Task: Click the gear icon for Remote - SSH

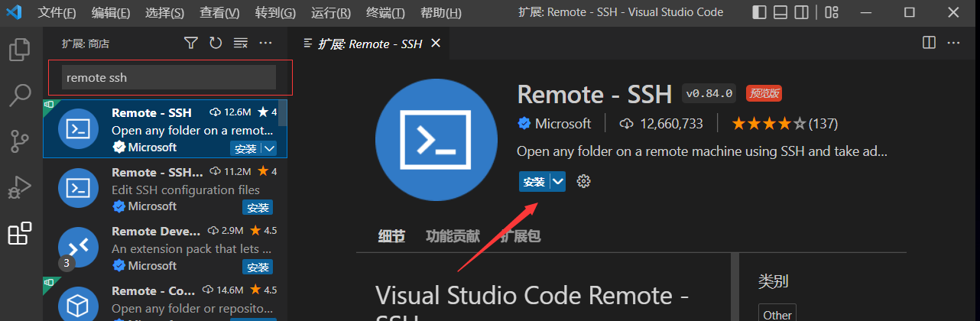Action: [584, 181]
